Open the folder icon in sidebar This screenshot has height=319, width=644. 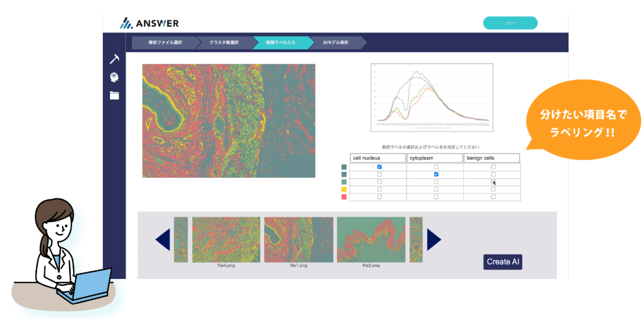(114, 95)
